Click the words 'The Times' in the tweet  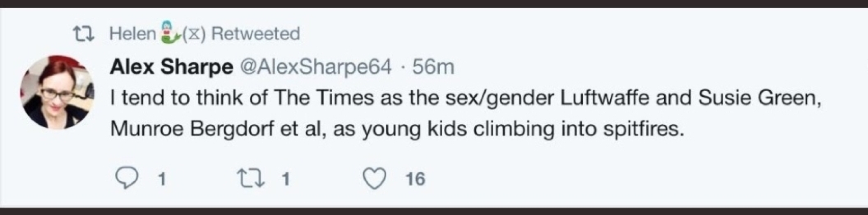tap(324, 98)
